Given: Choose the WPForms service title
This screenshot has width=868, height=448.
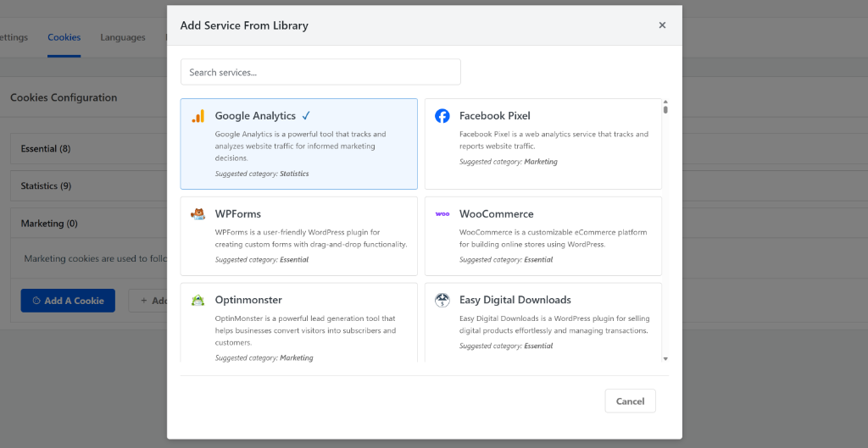Looking at the screenshot, I should 238,214.
